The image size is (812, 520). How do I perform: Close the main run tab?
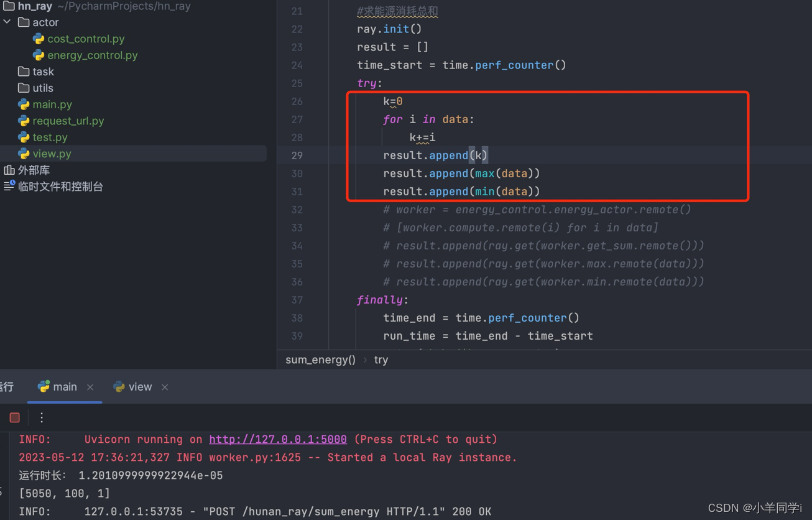[x=90, y=388]
